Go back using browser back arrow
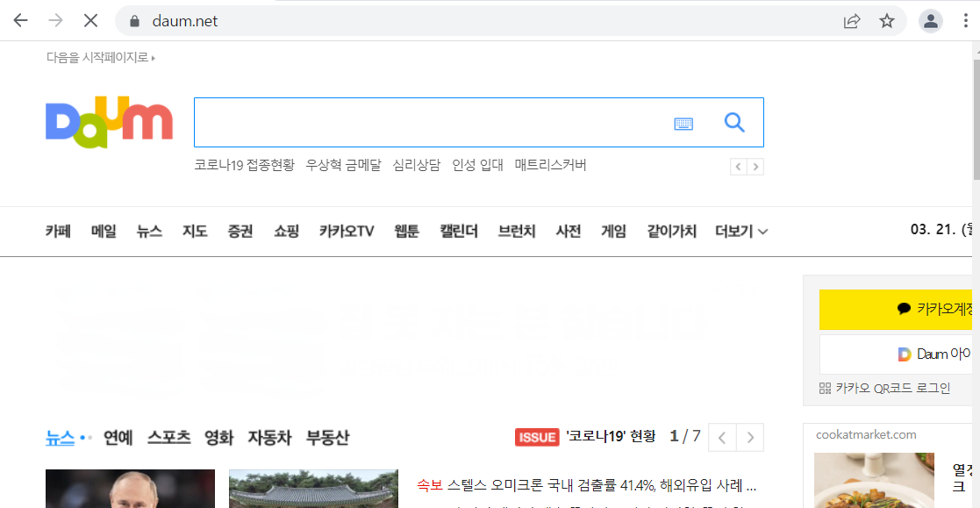The width and height of the screenshot is (980, 508). click(x=21, y=21)
